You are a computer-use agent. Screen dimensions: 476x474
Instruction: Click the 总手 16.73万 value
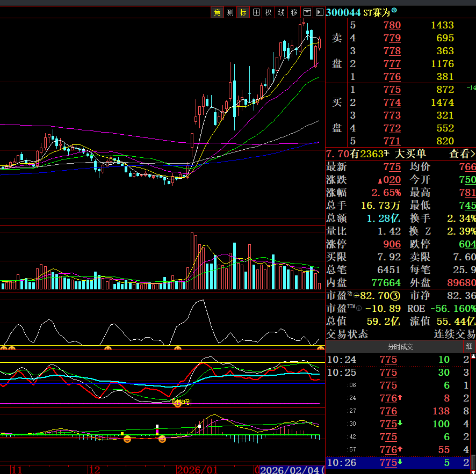381,206
